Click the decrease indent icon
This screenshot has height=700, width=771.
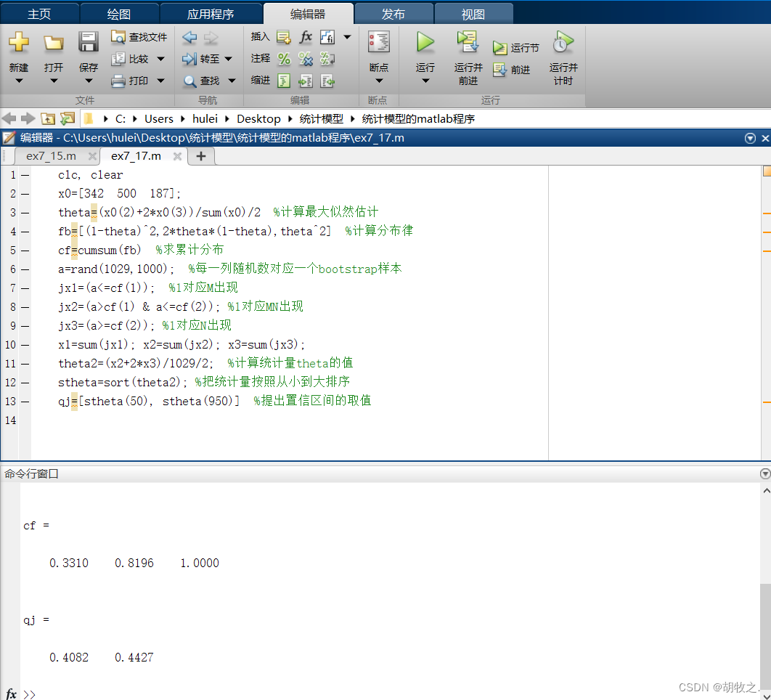(327, 81)
